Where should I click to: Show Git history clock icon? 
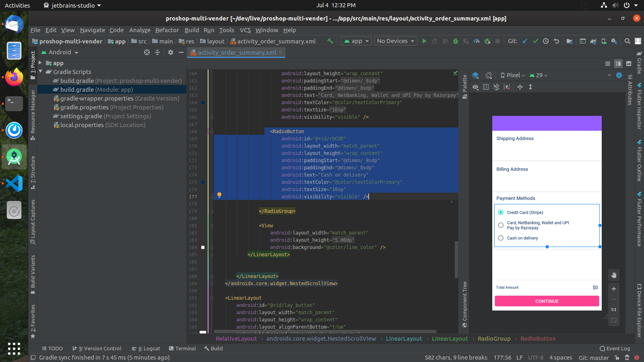546,41
